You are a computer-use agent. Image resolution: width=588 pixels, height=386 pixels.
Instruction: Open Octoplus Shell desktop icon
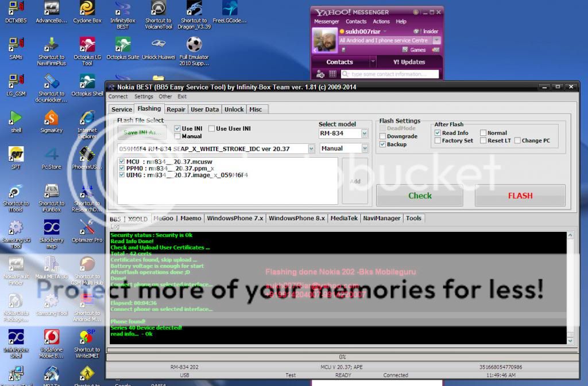click(x=87, y=85)
